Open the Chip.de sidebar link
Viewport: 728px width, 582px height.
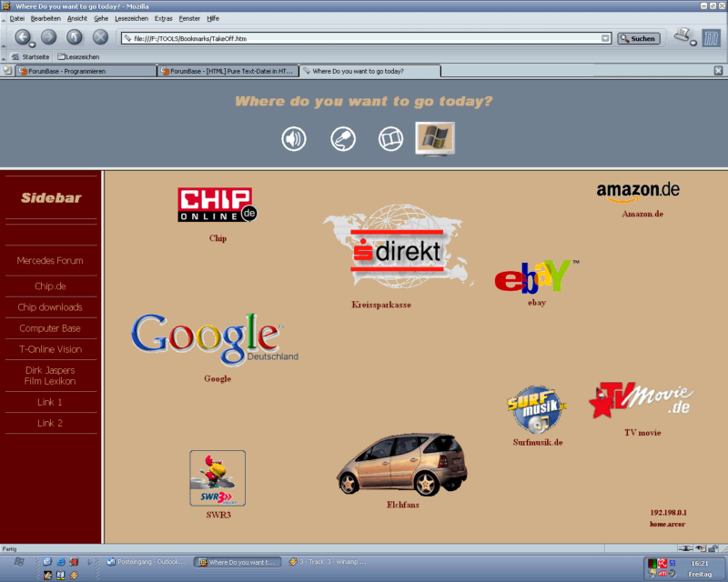[50, 286]
